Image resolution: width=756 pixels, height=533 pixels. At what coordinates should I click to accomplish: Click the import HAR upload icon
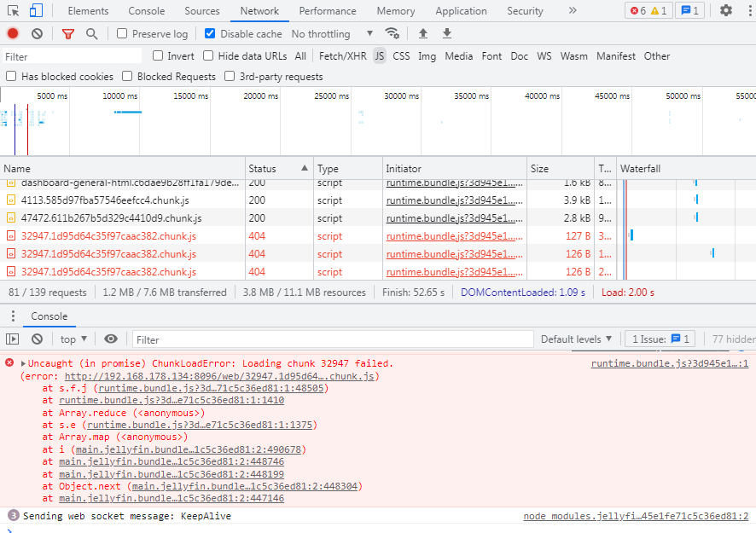coord(422,33)
